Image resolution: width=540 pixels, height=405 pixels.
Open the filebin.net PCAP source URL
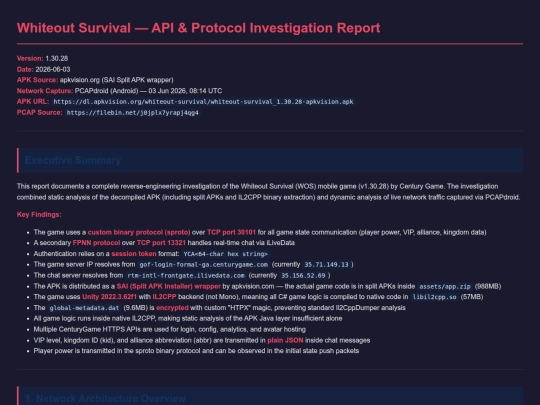click(x=133, y=113)
